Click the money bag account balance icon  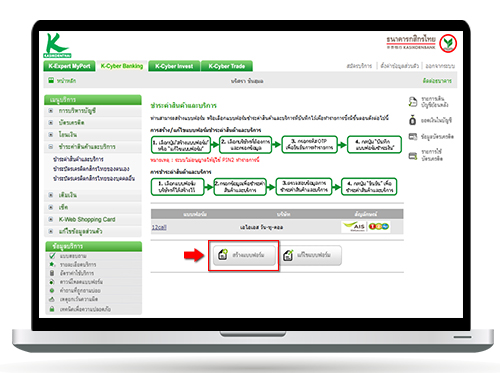point(413,120)
